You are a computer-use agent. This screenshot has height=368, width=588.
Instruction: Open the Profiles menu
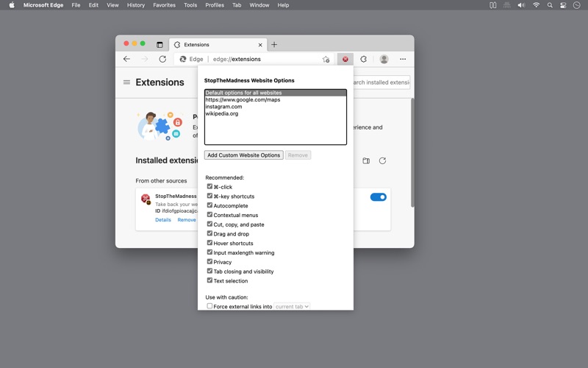tap(215, 5)
